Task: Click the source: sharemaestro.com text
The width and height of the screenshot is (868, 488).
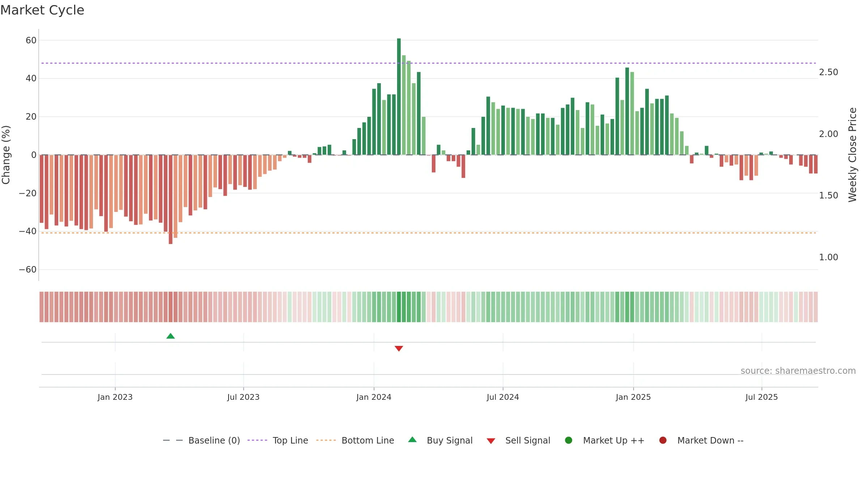Action: coord(798,371)
